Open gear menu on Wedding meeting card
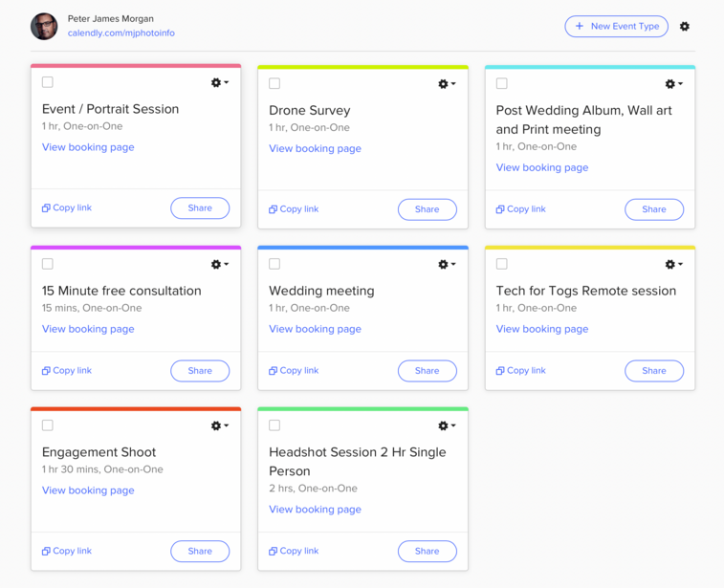The image size is (724, 588). point(447,265)
